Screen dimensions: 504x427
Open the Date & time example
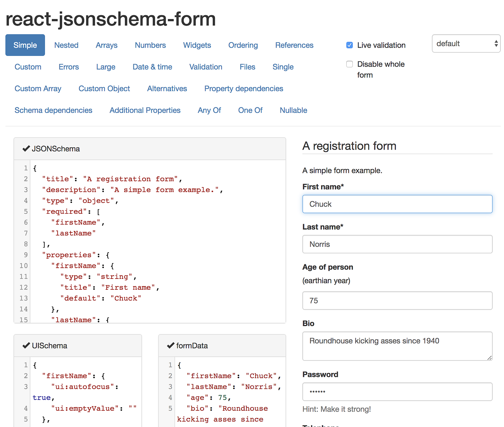tap(152, 67)
